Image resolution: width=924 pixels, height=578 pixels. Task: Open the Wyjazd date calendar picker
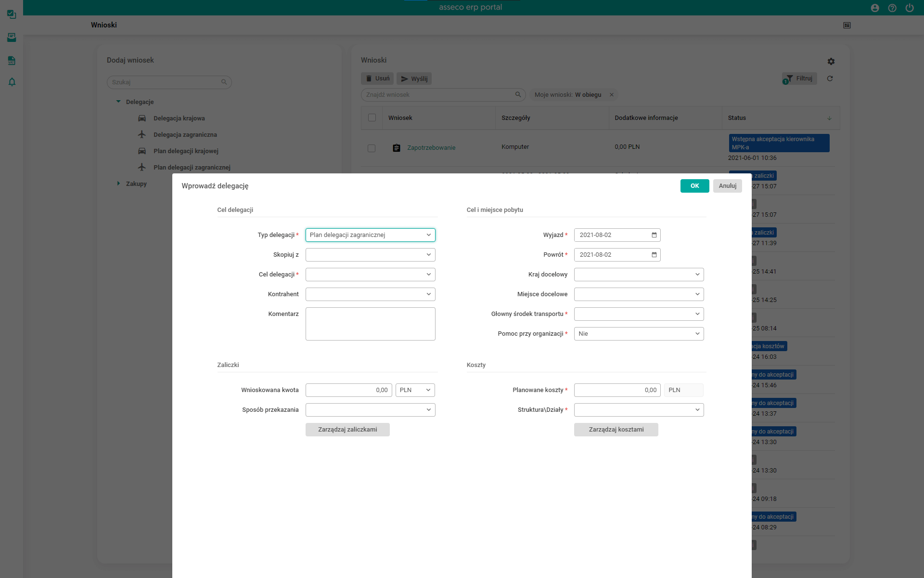tap(654, 235)
